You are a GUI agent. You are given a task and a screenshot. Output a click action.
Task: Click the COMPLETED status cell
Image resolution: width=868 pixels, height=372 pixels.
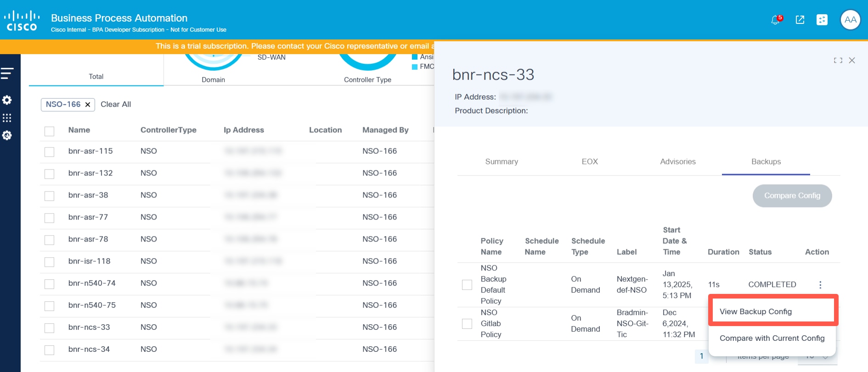[772, 285]
